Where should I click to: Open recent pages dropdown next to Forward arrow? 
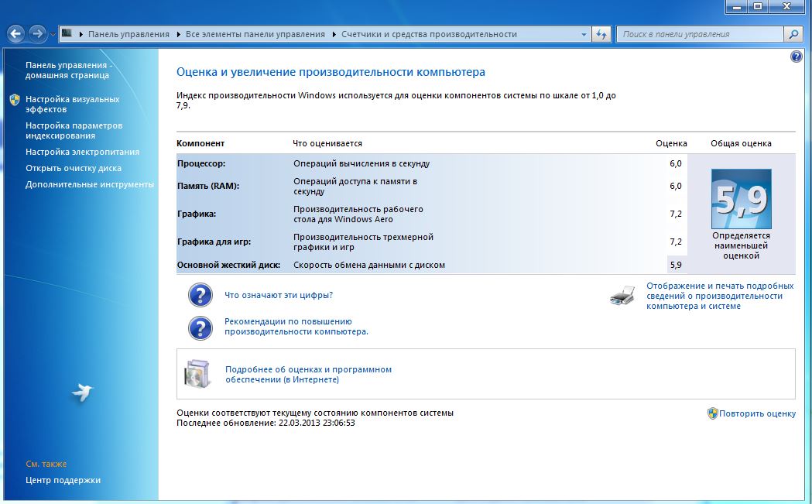click(53, 35)
